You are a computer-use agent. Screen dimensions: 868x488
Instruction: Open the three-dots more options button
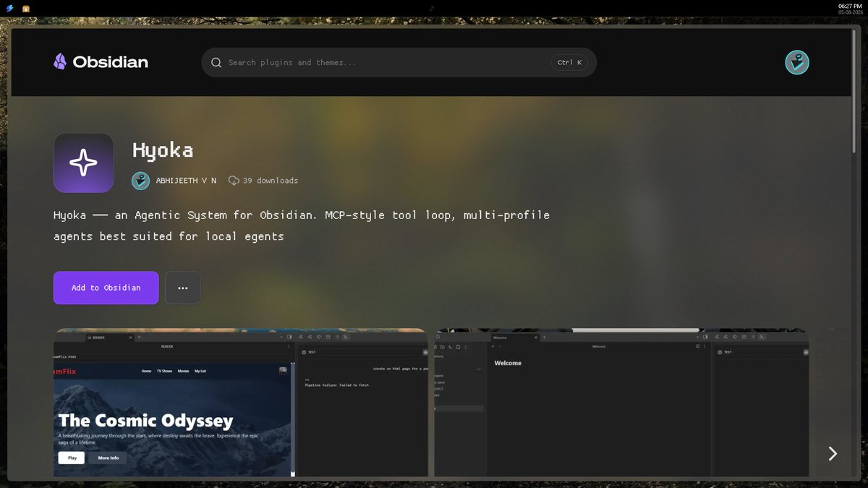pyautogui.click(x=183, y=288)
